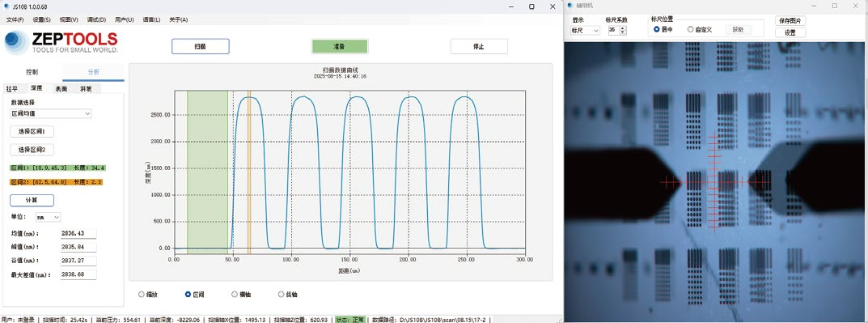Click the JS10B app icon in title bar
868x323 pixels.
pyautogui.click(x=6, y=6)
